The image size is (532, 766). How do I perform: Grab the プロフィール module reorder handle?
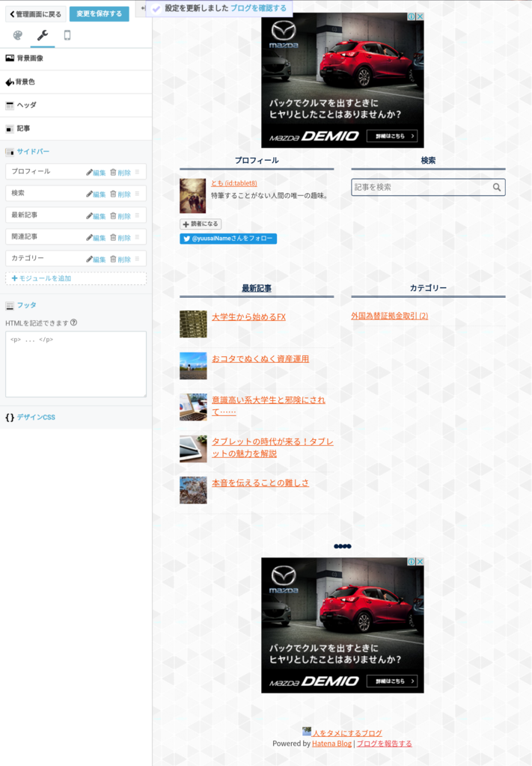point(137,172)
